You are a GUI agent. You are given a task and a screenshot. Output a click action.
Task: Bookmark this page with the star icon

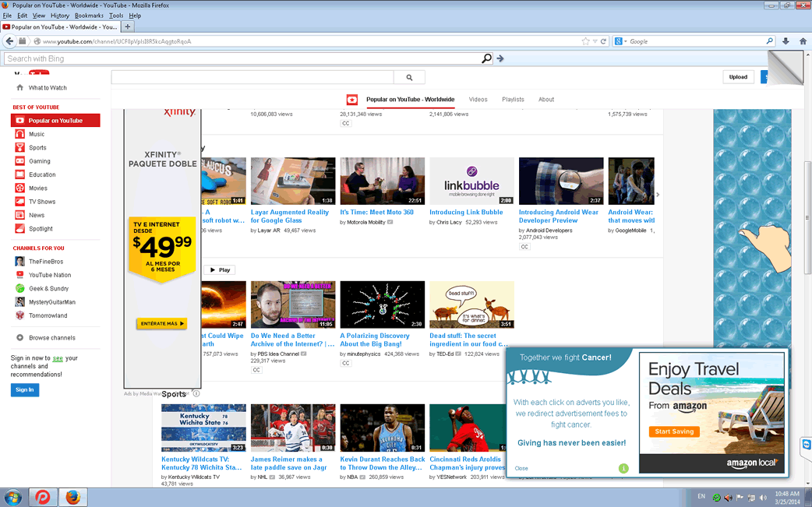tap(585, 41)
